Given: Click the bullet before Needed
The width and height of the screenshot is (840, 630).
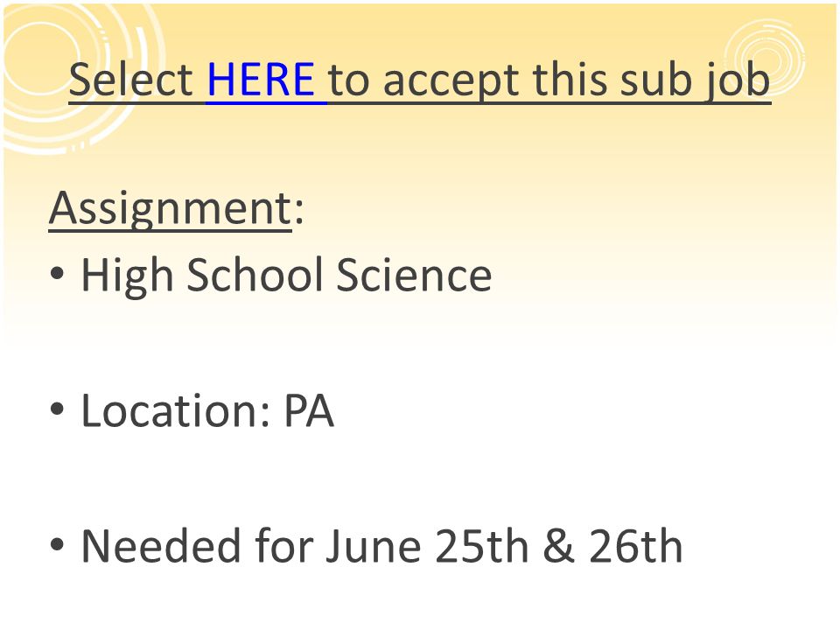Looking at the screenshot, I should tap(57, 545).
